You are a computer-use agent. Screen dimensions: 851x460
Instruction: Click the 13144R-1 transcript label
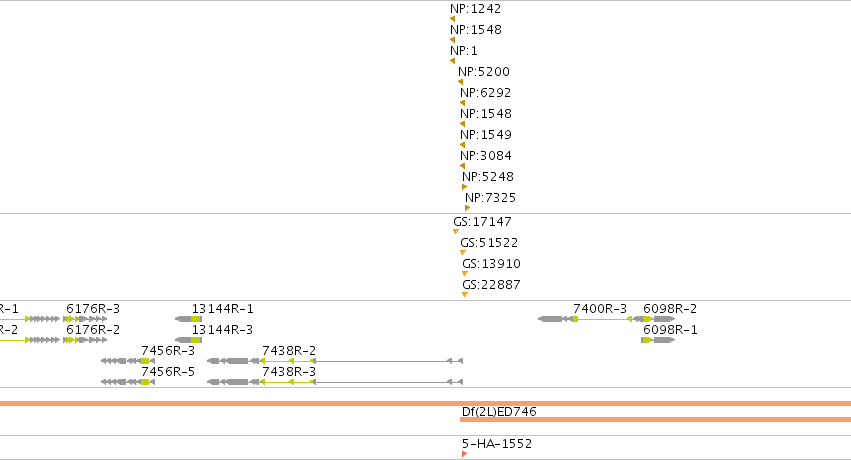[223, 309]
